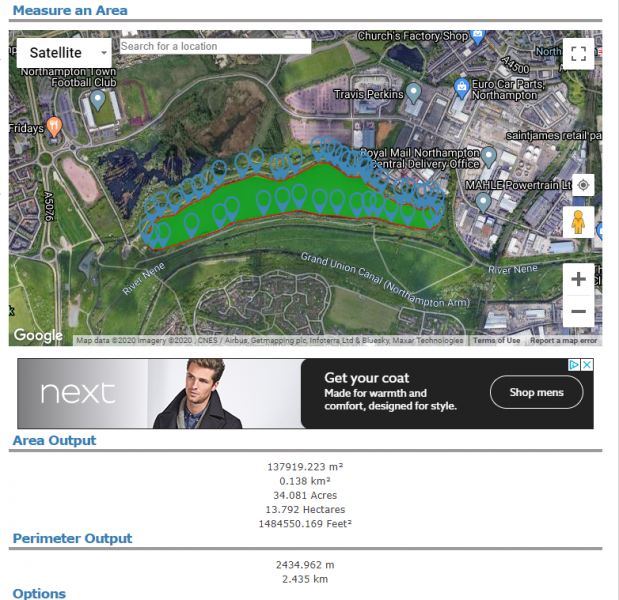Click the ad info triangle icon
Viewport: 619px width, 600px height.
(575, 365)
